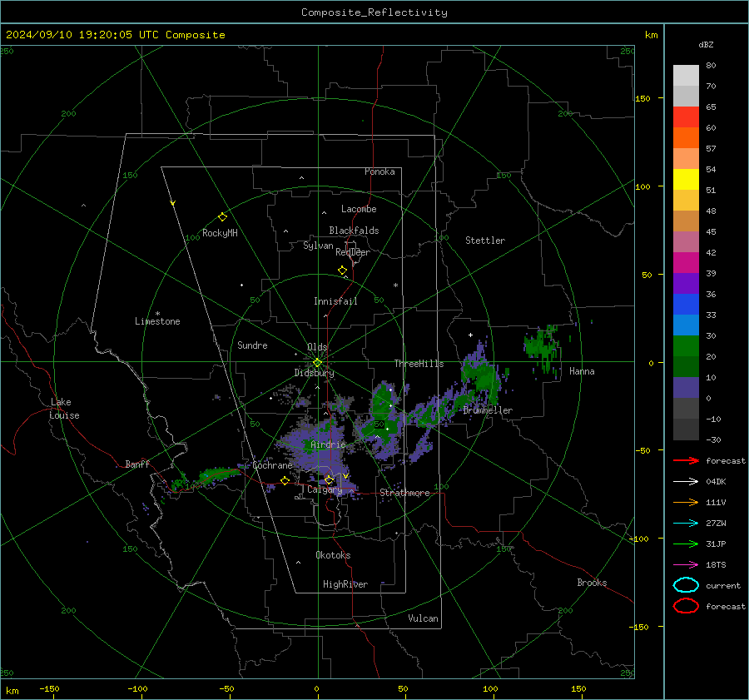The width and height of the screenshot is (749, 700).
Task: Click the cyan current oval in legend
Action: [686, 585]
